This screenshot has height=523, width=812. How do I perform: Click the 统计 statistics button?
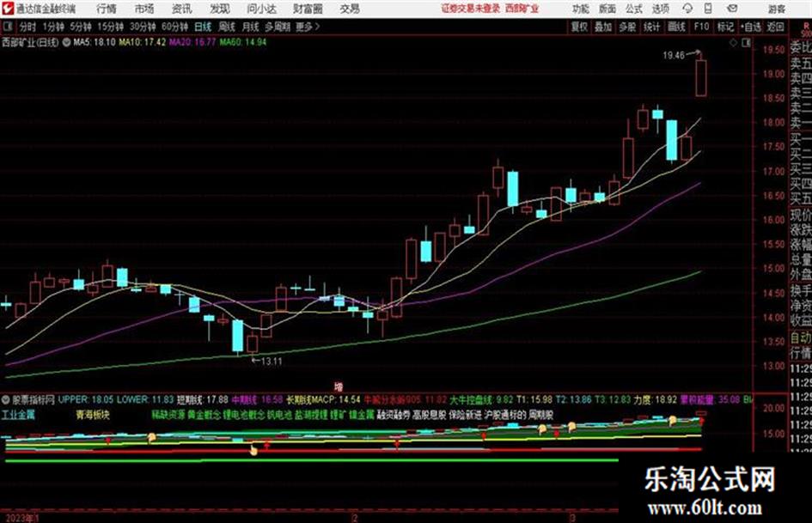point(652,27)
